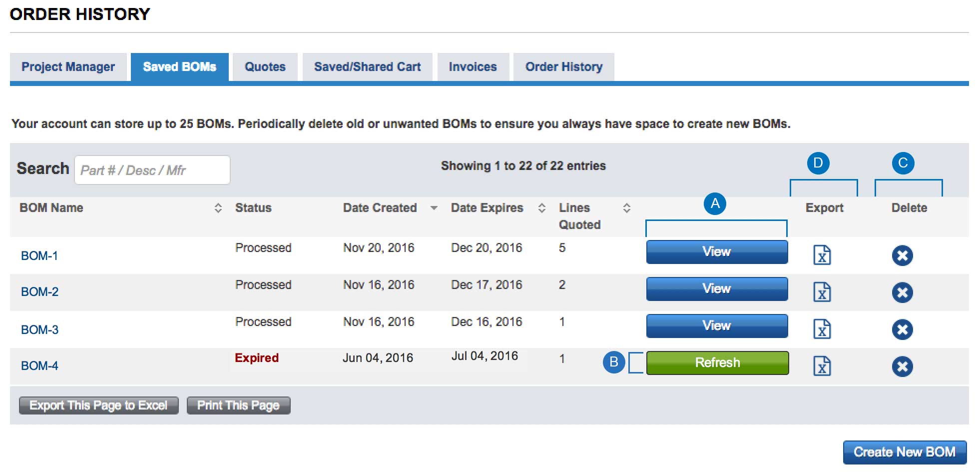Change sorting on Date Created column
Image resolution: width=980 pixels, height=475 pixels.
pos(434,207)
